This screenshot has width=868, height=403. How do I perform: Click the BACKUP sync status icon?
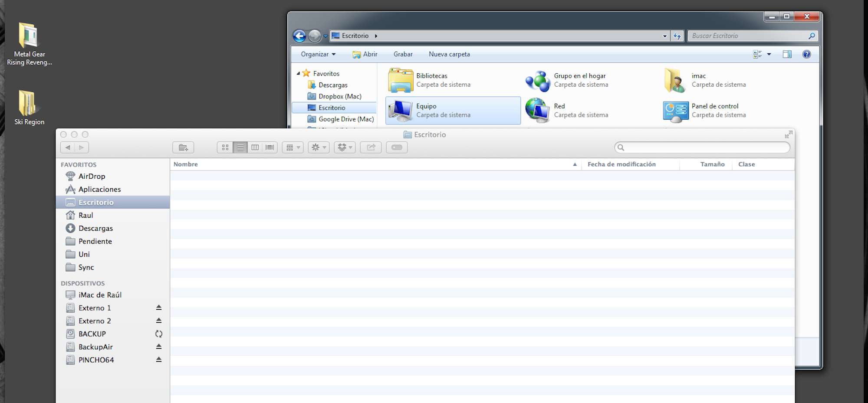(x=159, y=334)
